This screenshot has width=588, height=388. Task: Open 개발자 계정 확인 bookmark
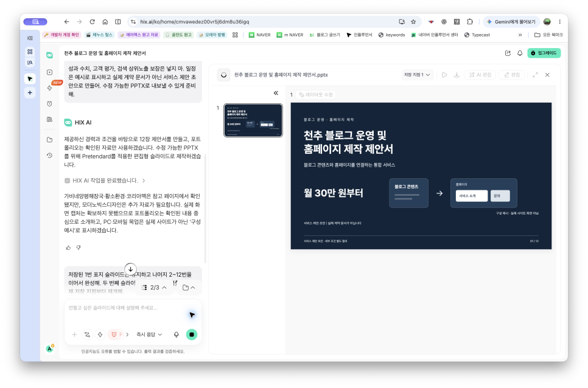pyautogui.click(x=61, y=35)
